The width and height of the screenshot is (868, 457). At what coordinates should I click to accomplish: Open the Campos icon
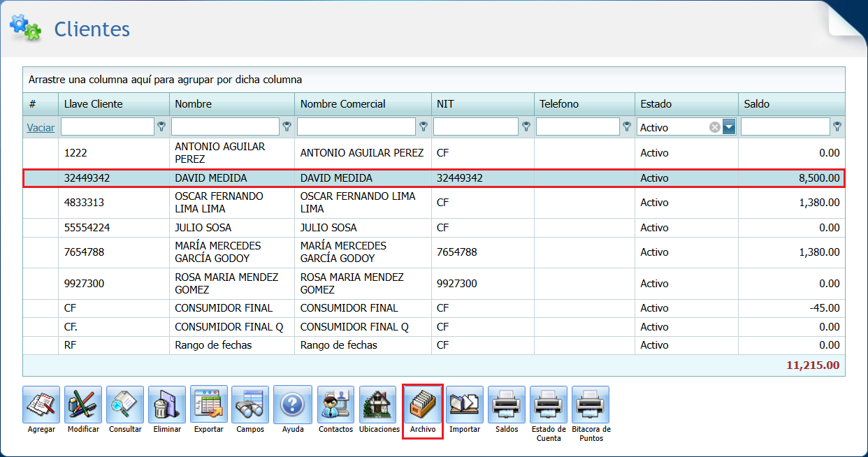(250, 405)
